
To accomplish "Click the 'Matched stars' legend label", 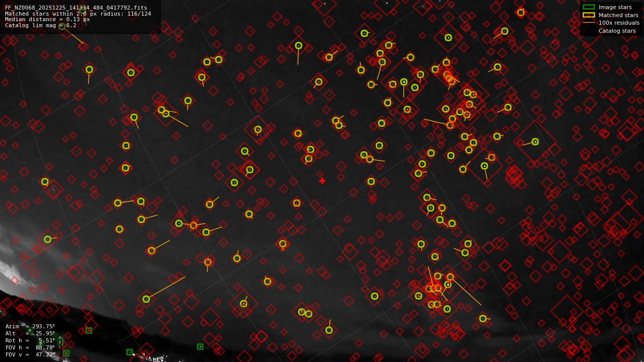I will coord(618,15).
